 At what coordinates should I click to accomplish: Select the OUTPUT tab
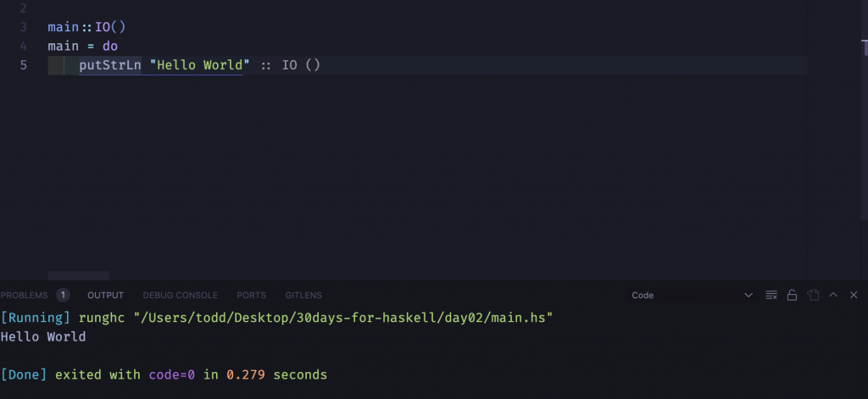[105, 295]
